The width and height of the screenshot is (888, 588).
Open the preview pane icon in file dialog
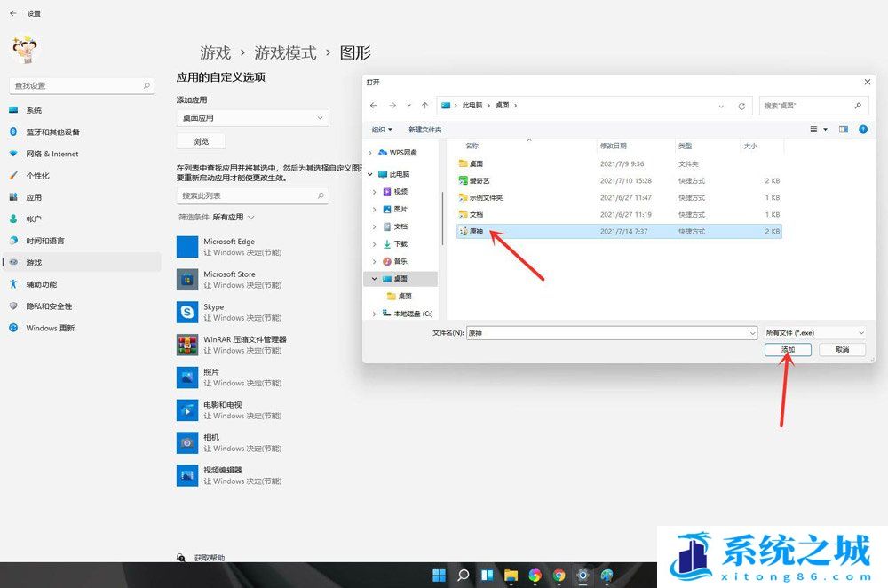tap(844, 129)
